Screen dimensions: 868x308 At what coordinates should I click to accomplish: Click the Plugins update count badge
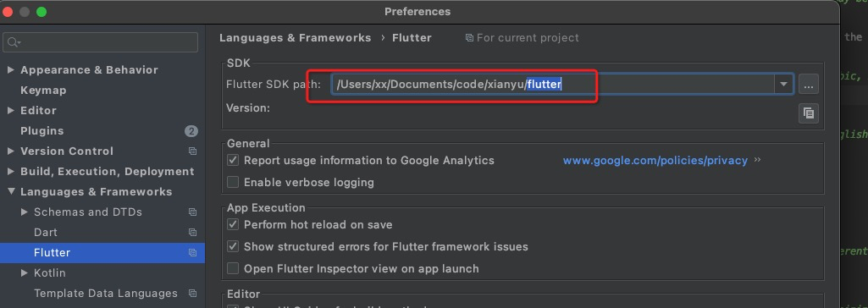point(191,131)
